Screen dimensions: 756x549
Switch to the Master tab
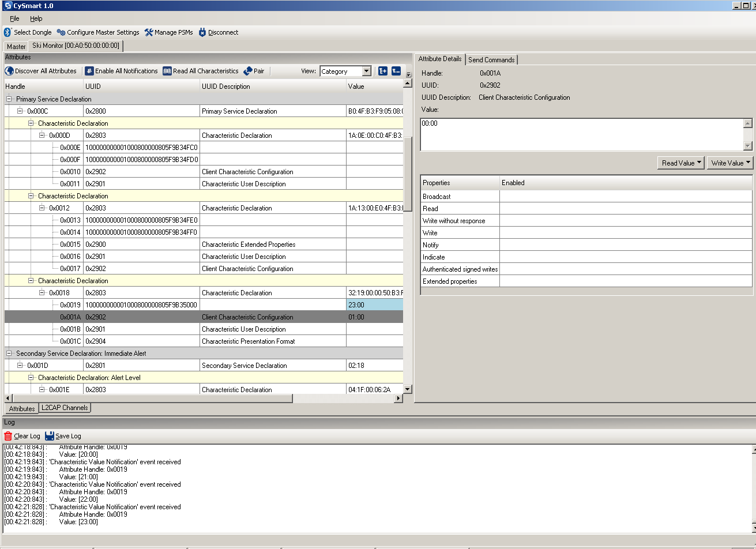click(x=16, y=46)
